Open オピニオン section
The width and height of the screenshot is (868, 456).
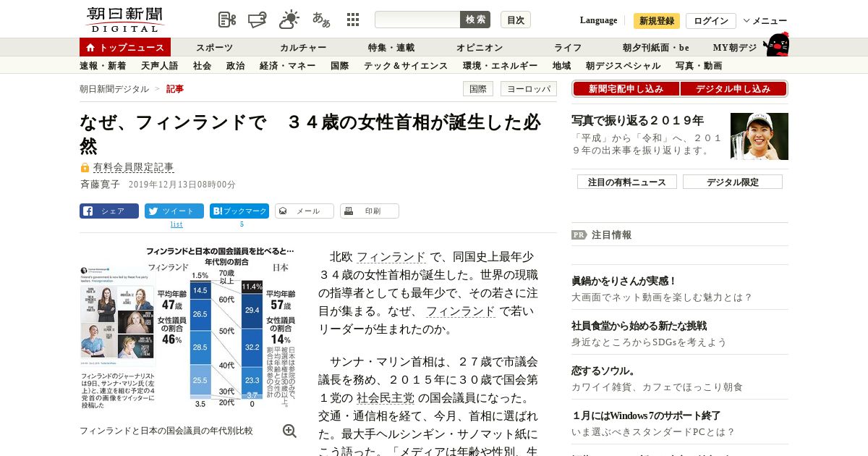click(x=480, y=48)
